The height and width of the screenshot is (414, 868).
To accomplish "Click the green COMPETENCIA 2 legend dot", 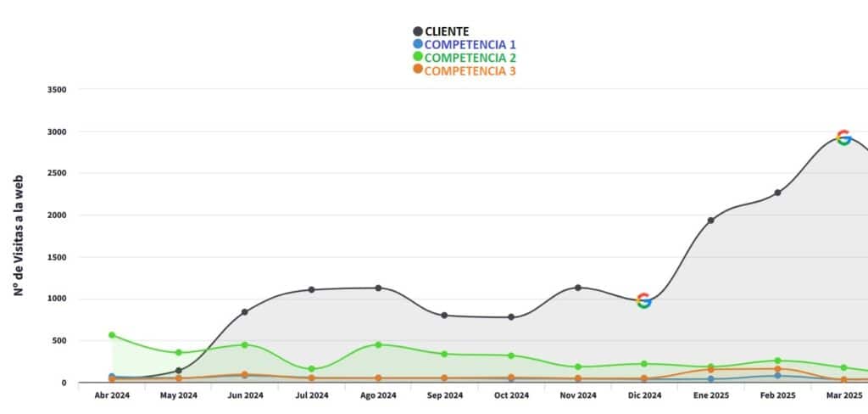I will click(x=418, y=57).
